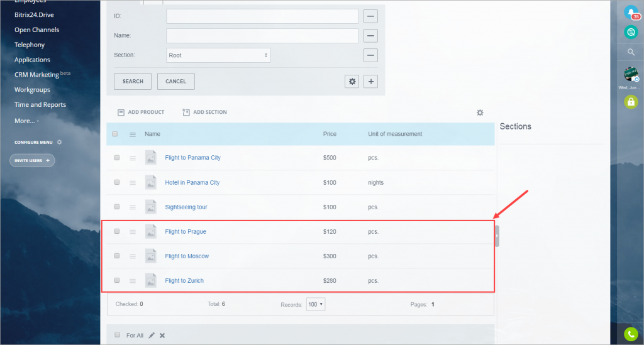
Task: Add a filter field with plus button
Action: [371, 81]
